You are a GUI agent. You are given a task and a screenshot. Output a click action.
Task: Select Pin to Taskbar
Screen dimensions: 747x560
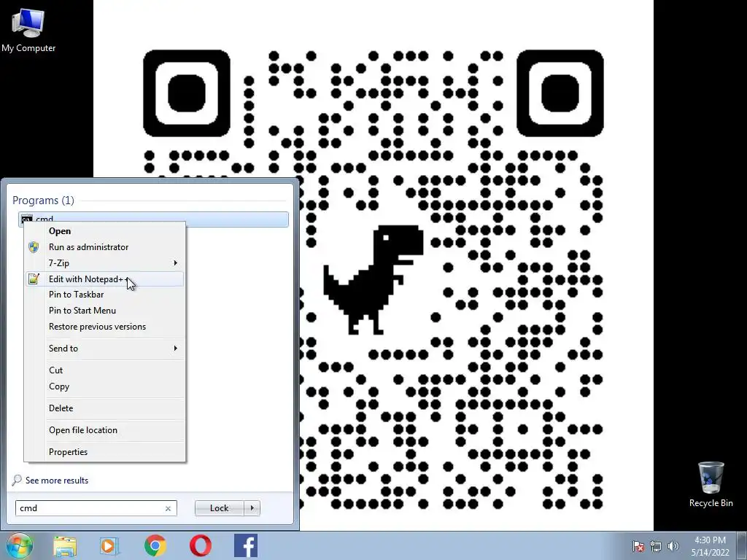coord(104,295)
